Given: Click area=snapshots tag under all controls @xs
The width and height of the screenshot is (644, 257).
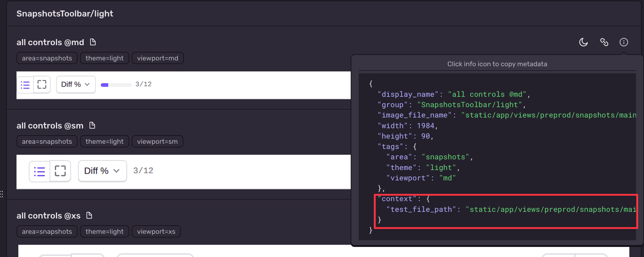Looking at the screenshot, I should [47, 231].
